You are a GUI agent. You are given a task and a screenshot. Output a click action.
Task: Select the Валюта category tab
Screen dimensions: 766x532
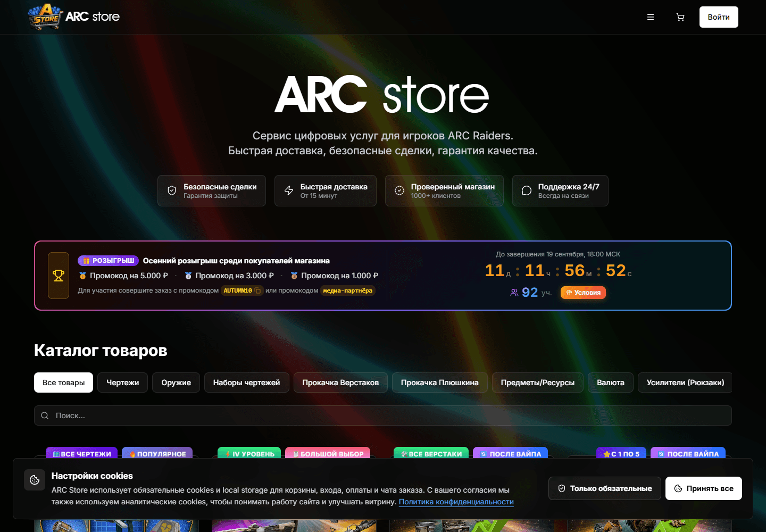611,383
